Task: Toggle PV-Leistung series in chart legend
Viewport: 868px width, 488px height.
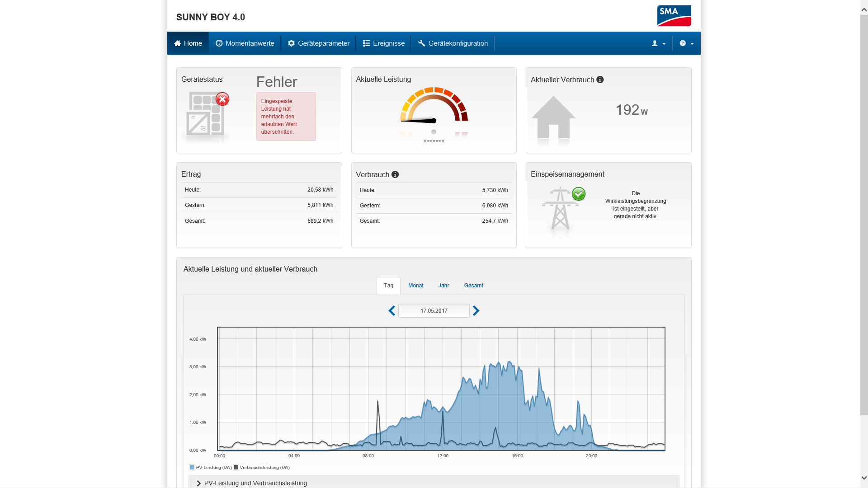Action: [211, 468]
